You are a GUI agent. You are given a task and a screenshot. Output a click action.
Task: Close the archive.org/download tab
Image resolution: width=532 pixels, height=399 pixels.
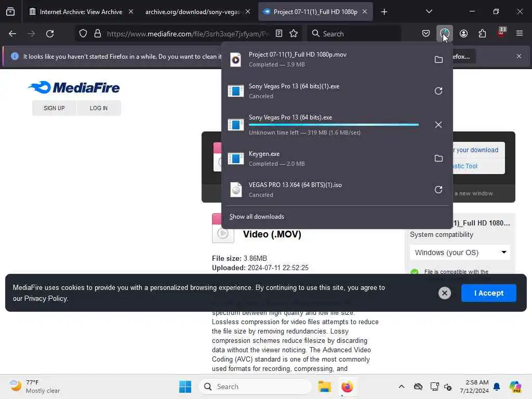[248, 12]
